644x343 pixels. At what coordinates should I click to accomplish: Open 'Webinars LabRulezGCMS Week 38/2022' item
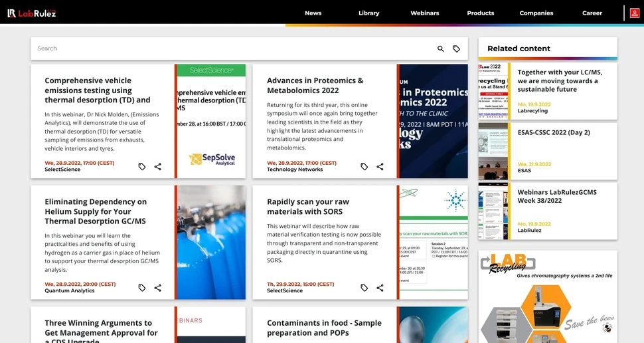(x=557, y=196)
